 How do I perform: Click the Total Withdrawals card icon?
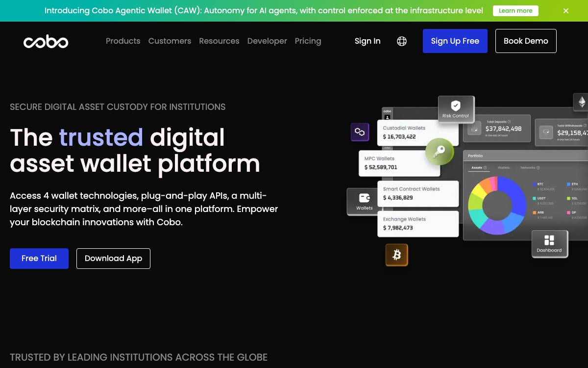click(546, 132)
